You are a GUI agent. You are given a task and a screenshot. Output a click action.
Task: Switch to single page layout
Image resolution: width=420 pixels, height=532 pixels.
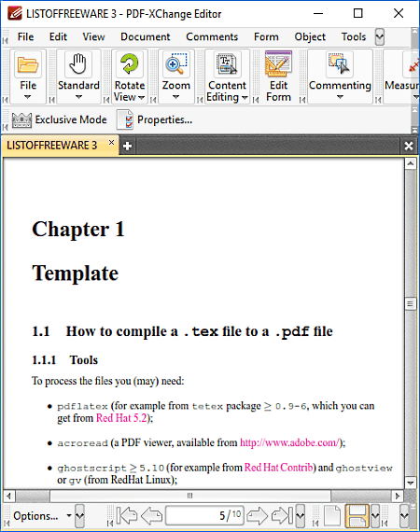point(332,516)
